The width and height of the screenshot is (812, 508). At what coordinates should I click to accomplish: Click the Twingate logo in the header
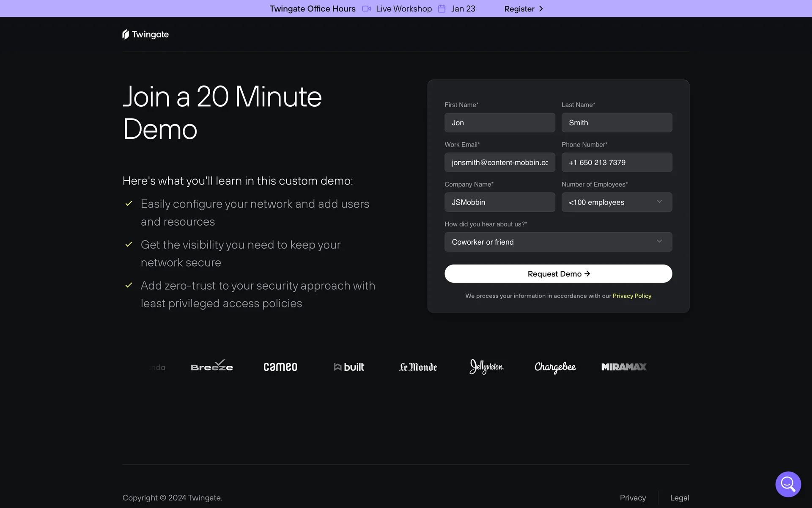(145, 34)
